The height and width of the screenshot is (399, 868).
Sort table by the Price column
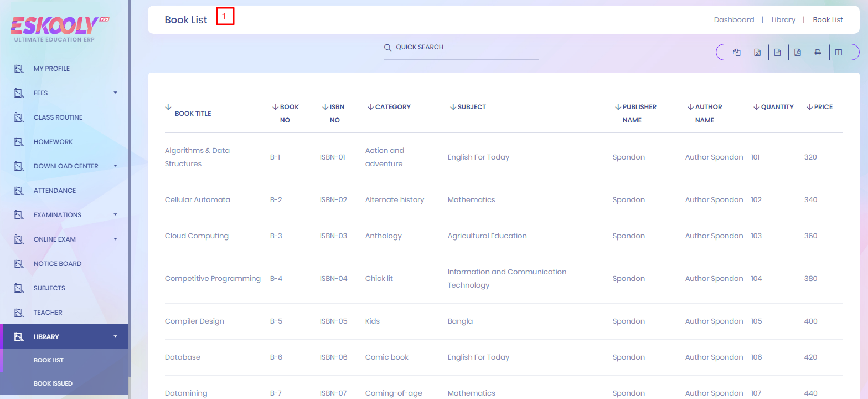[823, 107]
